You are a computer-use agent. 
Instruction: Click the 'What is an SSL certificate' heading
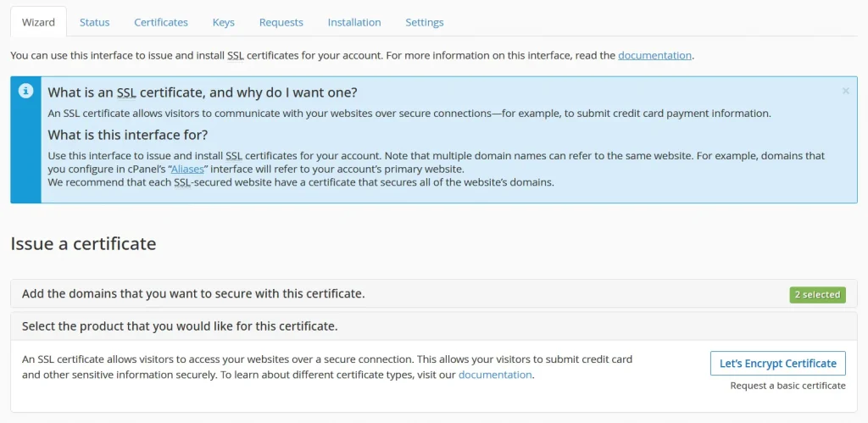[x=203, y=92]
